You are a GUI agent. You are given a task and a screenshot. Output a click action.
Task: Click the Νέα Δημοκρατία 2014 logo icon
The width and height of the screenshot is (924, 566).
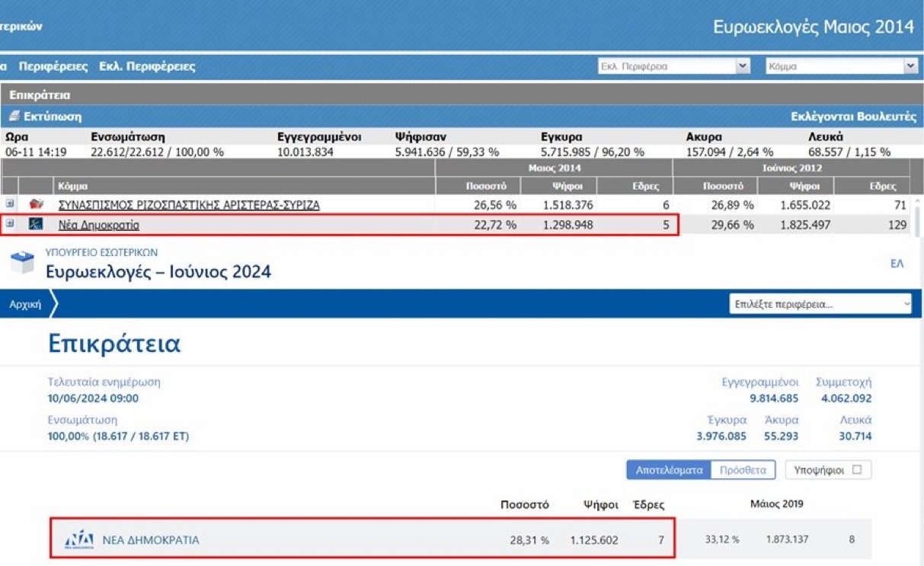[36, 225]
